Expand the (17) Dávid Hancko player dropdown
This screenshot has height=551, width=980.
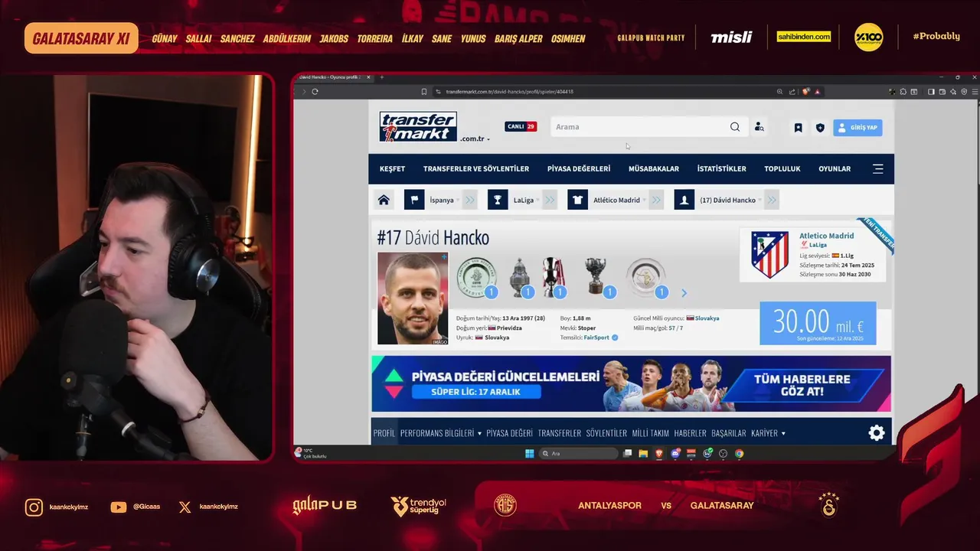[759, 201]
